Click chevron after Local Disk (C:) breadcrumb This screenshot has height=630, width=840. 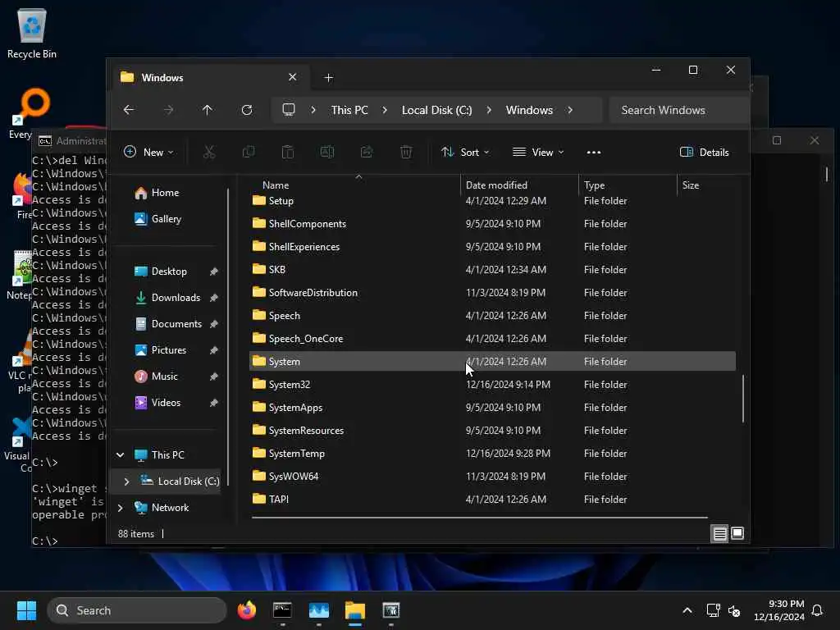(x=489, y=110)
